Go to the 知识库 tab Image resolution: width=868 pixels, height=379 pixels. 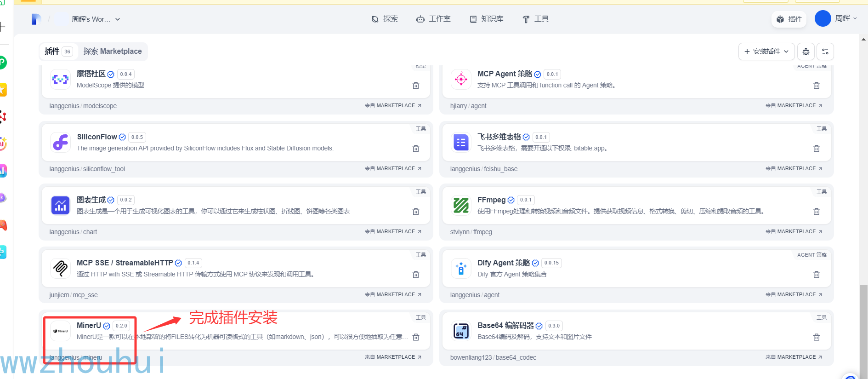487,19
